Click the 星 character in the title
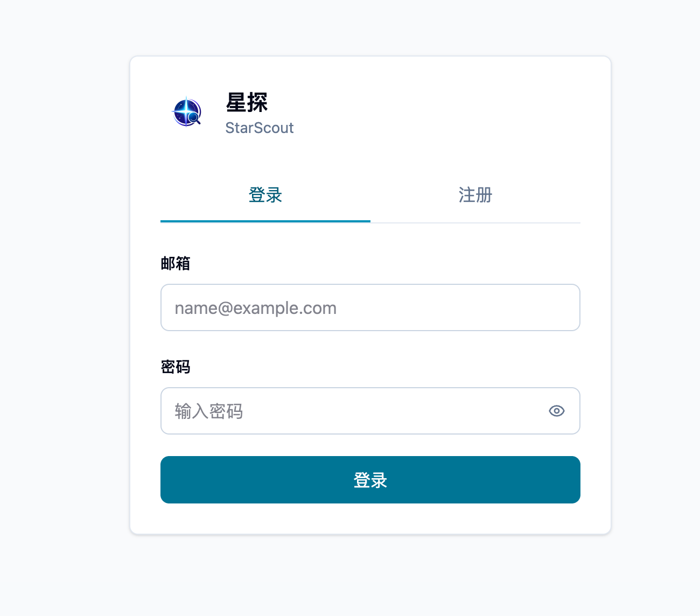This screenshot has height=616, width=700. pyautogui.click(x=236, y=102)
